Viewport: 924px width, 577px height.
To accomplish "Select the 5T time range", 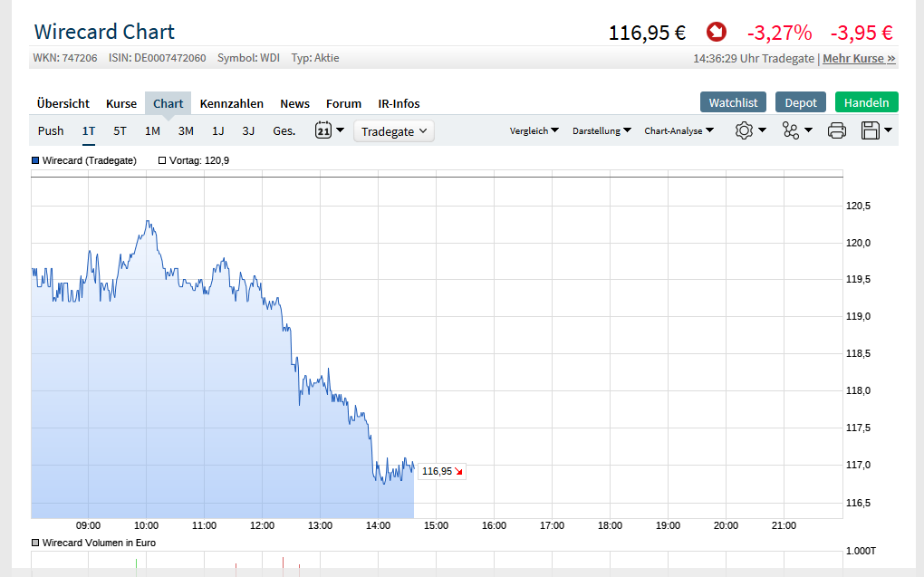I will [120, 130].
